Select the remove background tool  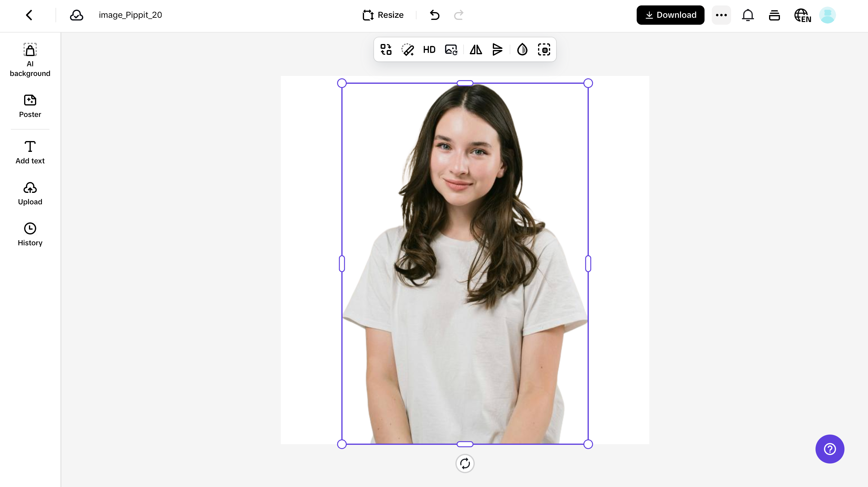(x=544, y=49)
